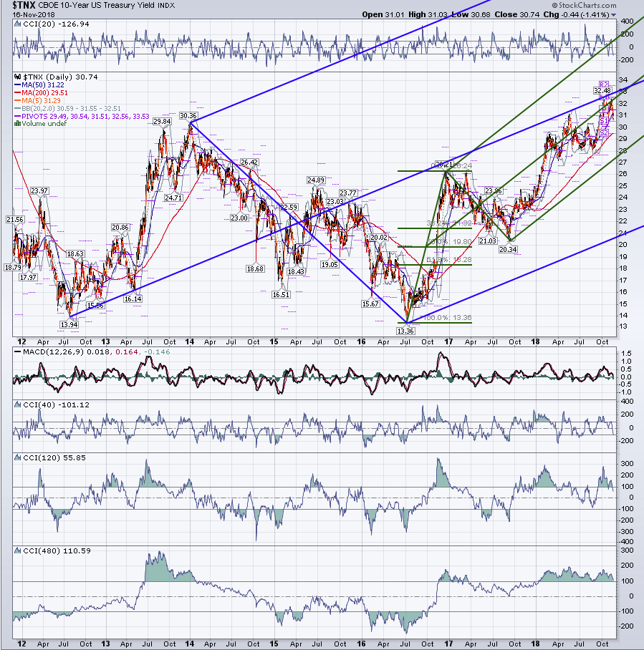
Task: Click the 'Volume undef' legend text
Action: pyautogui.click(x=44, y=124)
